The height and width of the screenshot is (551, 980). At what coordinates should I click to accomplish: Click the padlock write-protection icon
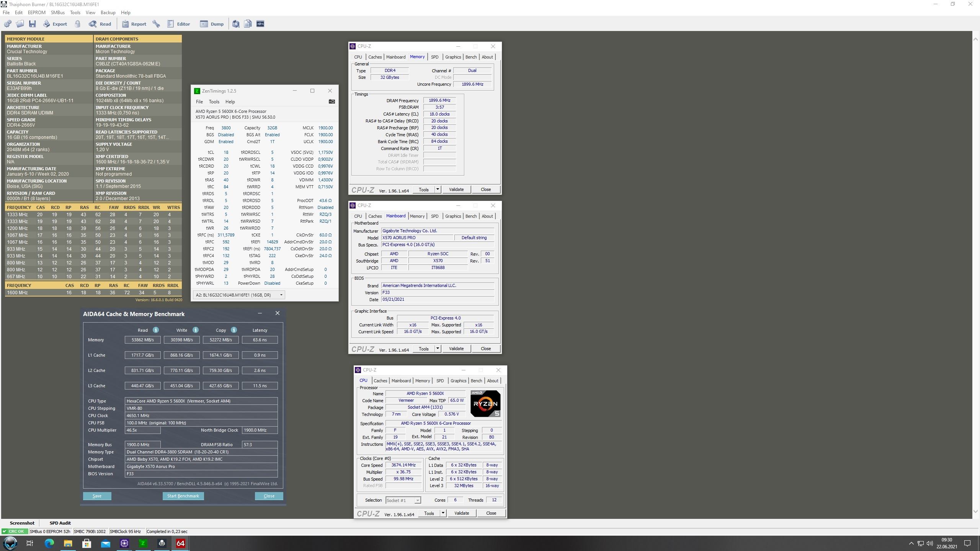tap(78, 24)
